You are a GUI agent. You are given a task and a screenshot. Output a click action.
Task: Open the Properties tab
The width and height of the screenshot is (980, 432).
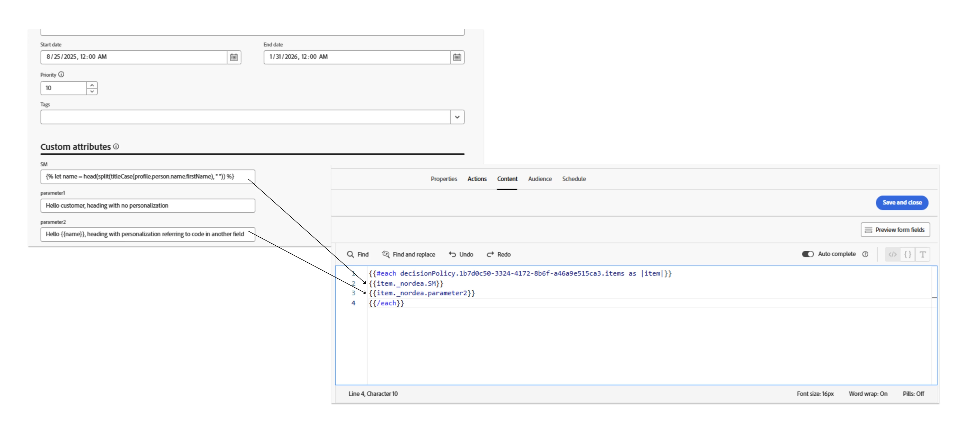pyautogui.click(x=444, y=179)
